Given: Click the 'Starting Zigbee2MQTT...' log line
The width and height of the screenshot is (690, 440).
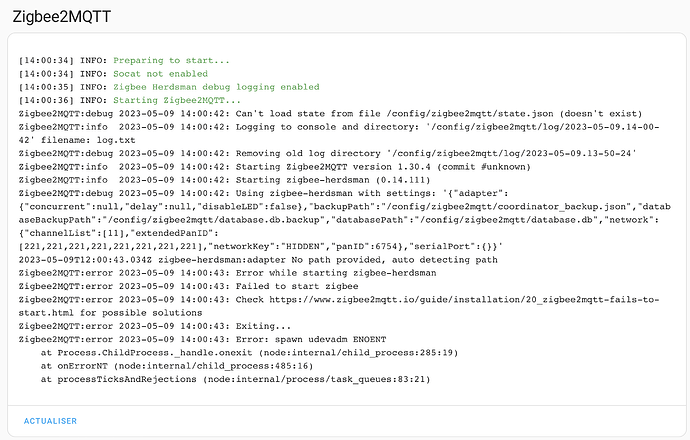Looking at the screenshot, I should click(x=130, y=100).
